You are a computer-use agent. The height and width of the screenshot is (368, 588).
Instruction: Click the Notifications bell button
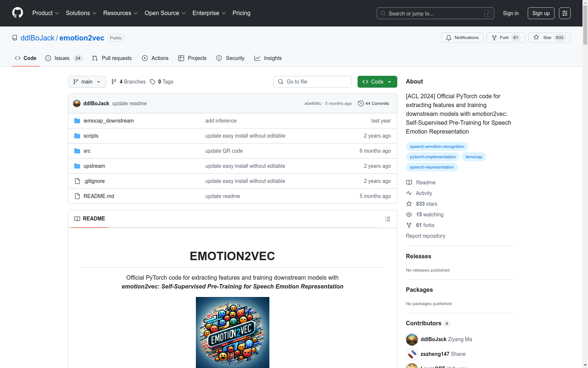[x=462, y=38]
